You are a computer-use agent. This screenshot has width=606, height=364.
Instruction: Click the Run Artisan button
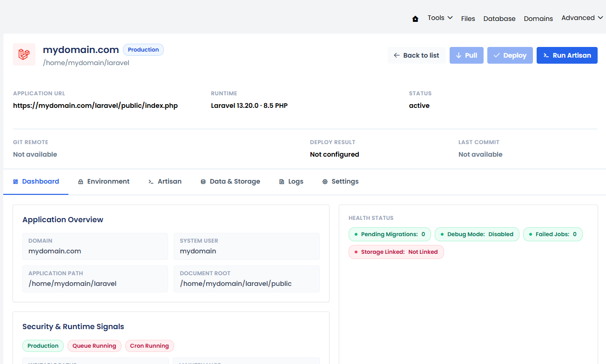tap(567, 55)
